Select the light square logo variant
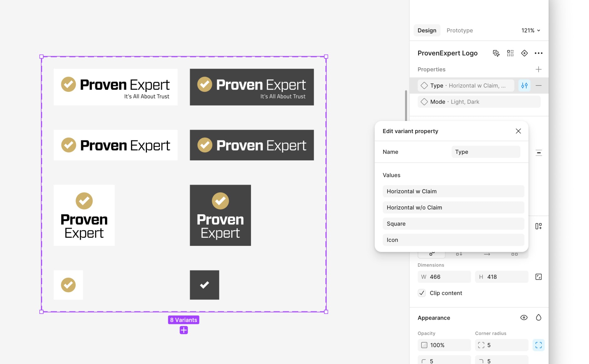 [84, 215]
